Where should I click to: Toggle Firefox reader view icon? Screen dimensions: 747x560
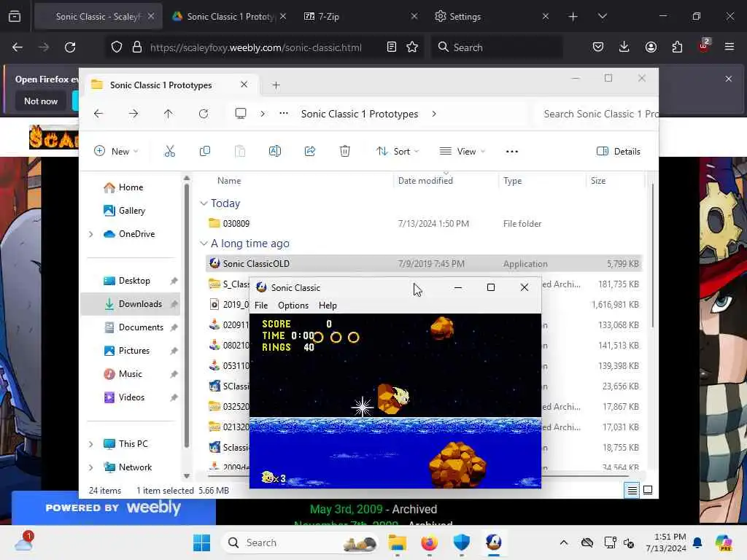(392, 47)
